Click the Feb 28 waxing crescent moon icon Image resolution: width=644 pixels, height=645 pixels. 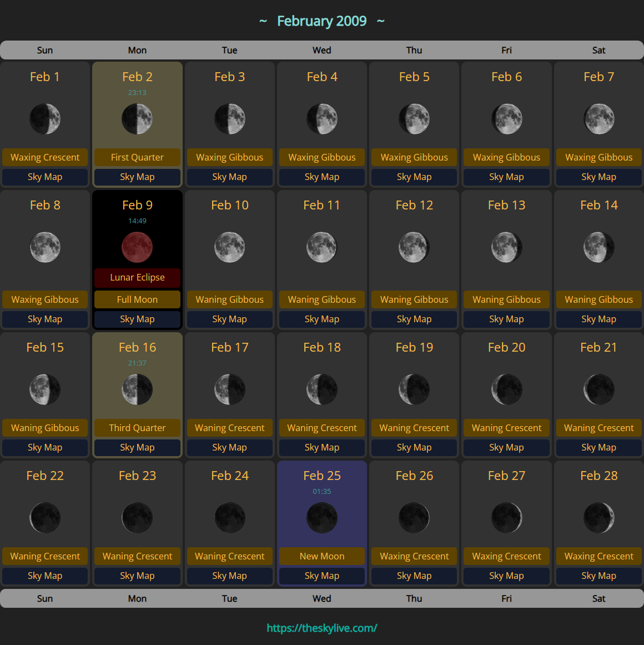click(x=598, y=518)
